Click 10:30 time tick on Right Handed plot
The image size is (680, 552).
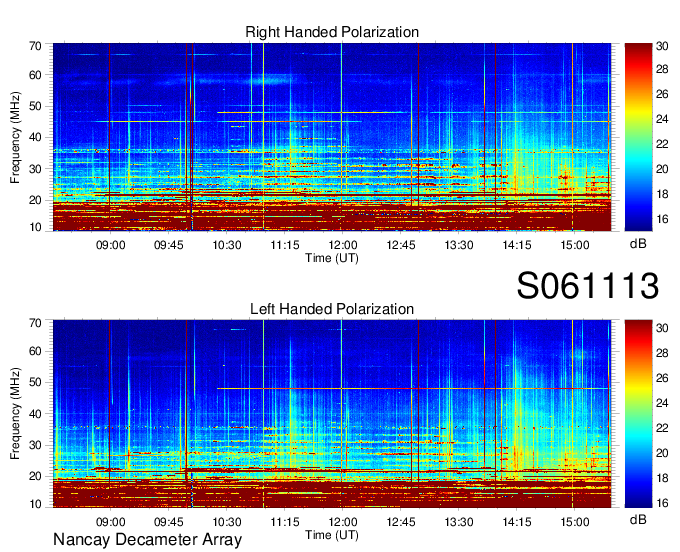227,245
